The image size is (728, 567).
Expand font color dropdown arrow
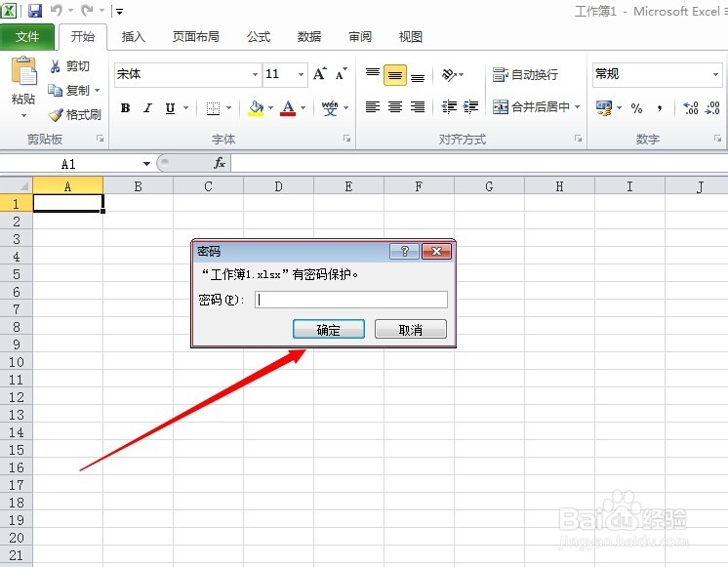click(x=303, y=108)
